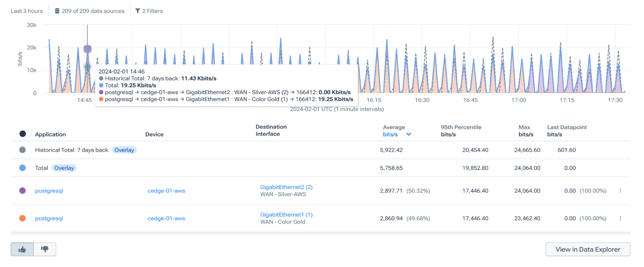This screenshot has width=644, height=267.
Task: Open the options menu for GigabitEthernet2 row
Action: tap(620, 191)
